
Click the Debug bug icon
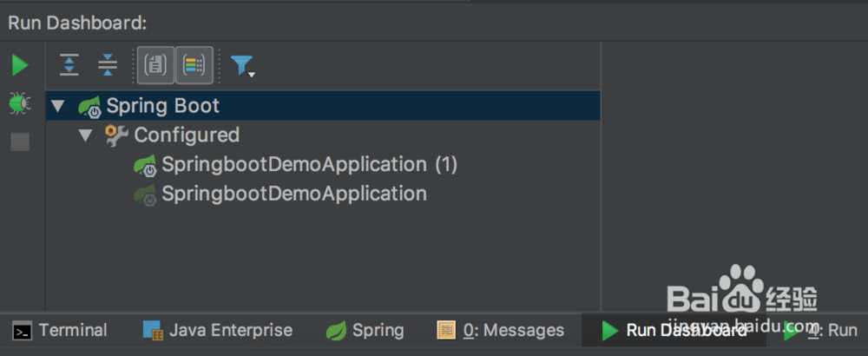point(20,103)
